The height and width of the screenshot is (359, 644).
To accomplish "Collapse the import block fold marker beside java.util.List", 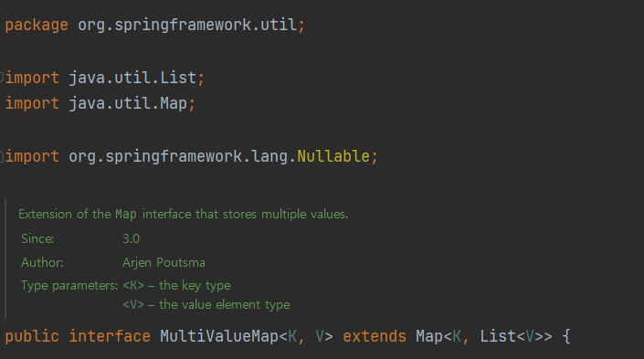I will tap(2, 78).
